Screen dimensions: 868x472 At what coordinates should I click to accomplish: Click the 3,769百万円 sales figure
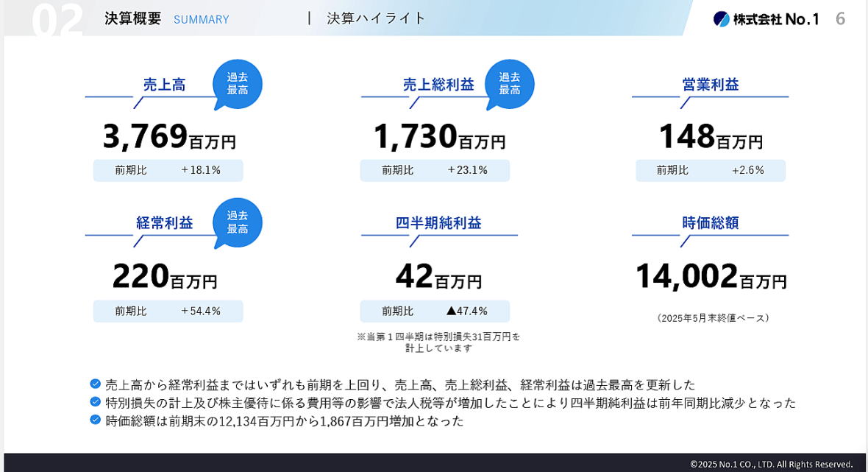(x=169, y=136)
